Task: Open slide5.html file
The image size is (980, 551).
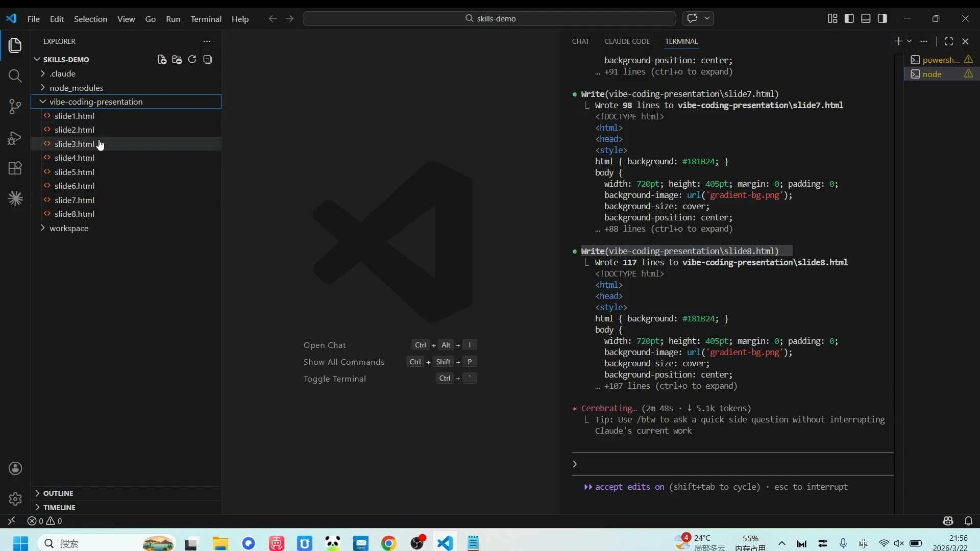Action: click(75, 172)
